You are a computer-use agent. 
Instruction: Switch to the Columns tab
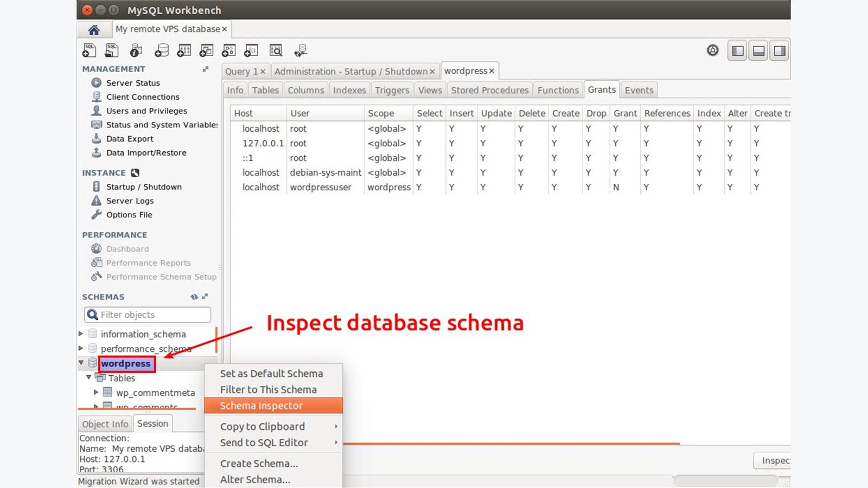(x=306, y=90)
